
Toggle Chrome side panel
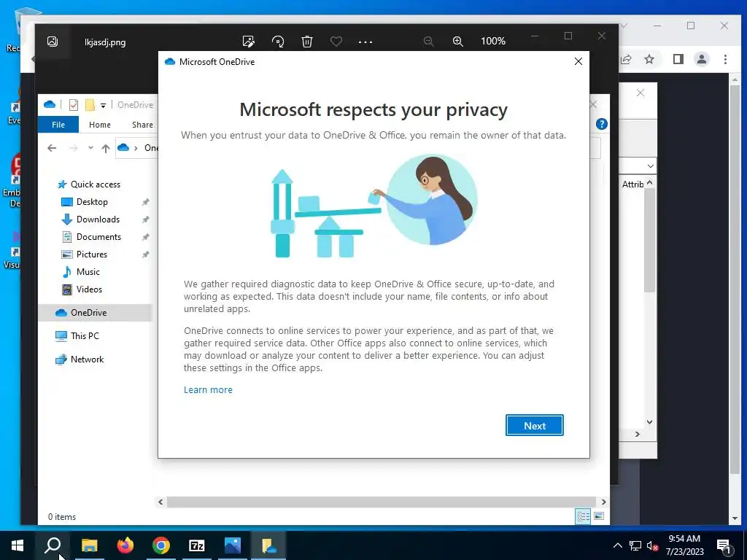click(x=678, y=60)
